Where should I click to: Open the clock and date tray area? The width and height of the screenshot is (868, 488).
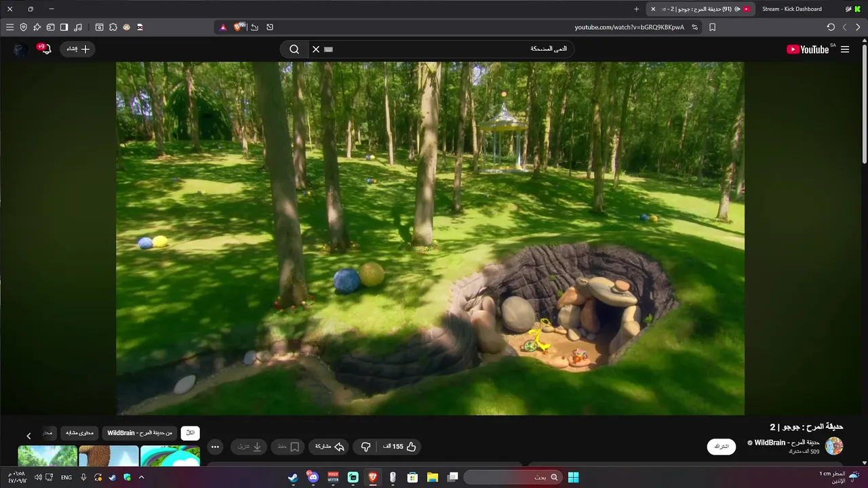tap(16, 477)
